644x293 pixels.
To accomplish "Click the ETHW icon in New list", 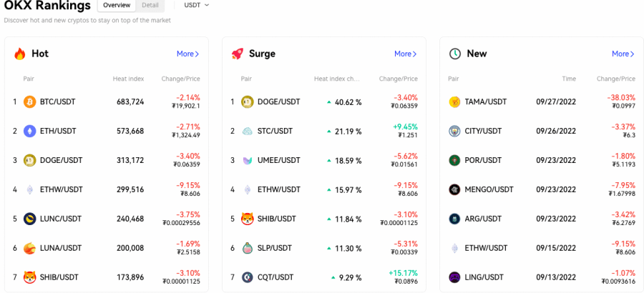I will [x=454, y=248].
